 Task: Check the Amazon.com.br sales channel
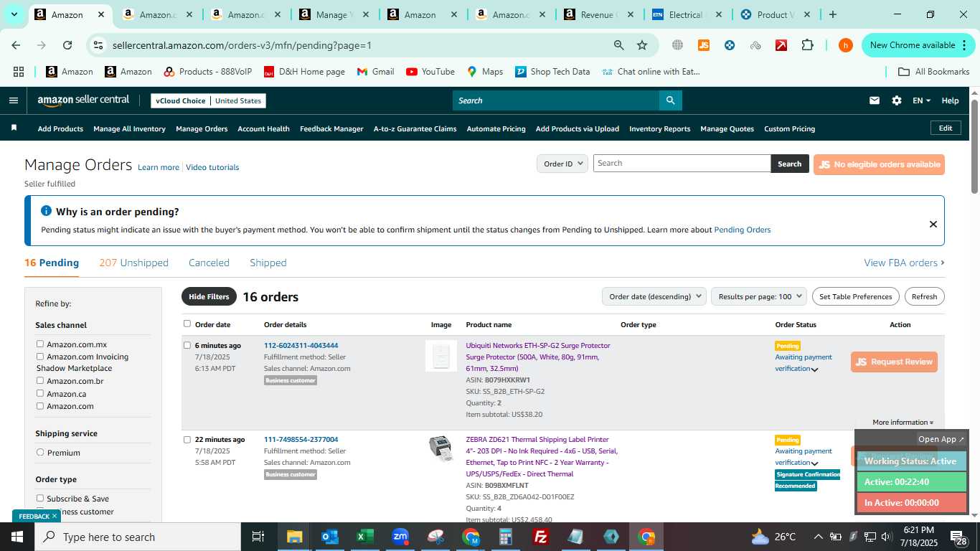coord(40,381)
